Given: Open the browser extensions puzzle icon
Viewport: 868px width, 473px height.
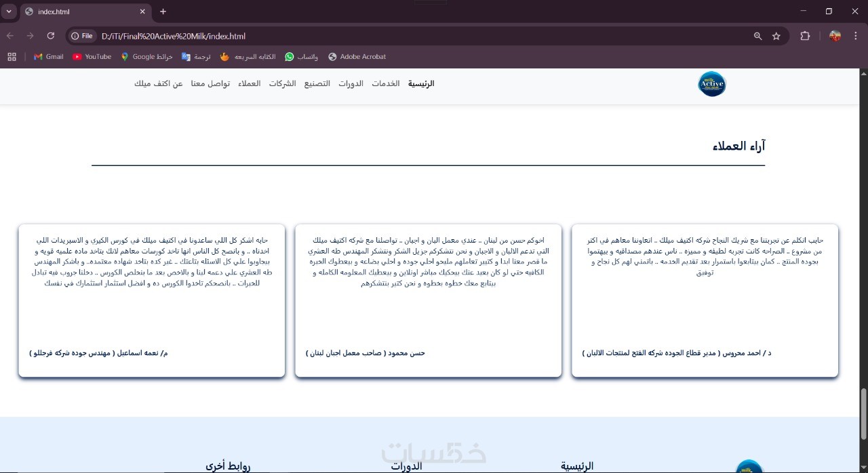Looking at the screenshot, I should point(805,36).
